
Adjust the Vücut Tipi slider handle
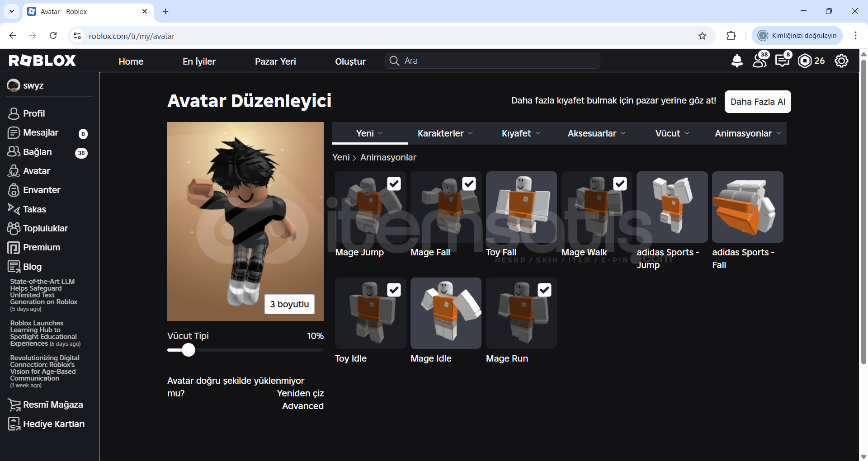[189, 350]
